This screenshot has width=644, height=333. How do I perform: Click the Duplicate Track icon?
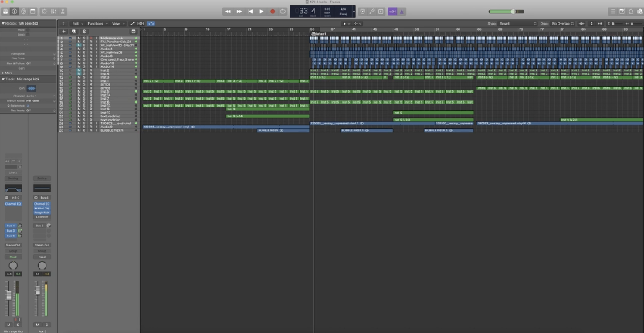(x=74, y=31)
